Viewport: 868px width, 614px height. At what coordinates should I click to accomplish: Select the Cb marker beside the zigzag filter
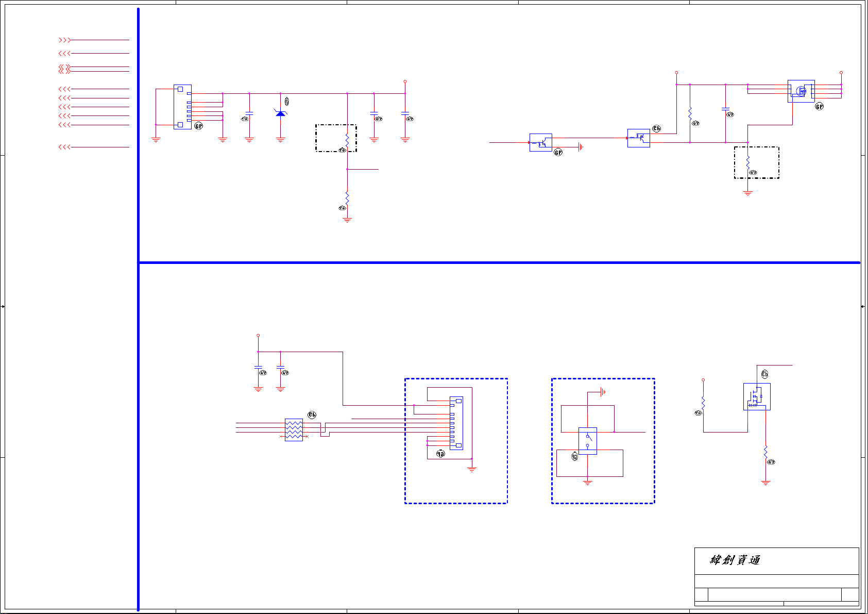[312, 414]
